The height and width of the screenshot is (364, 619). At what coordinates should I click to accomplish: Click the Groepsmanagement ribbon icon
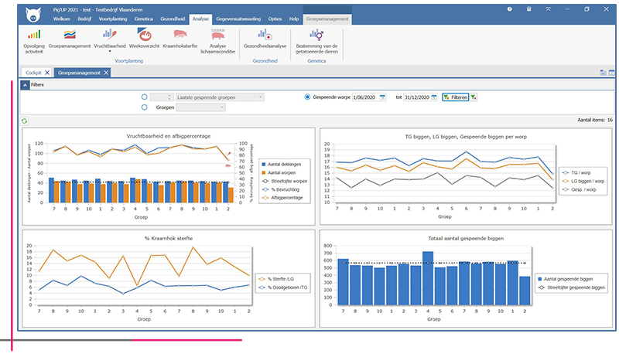[x=70, y=34]
